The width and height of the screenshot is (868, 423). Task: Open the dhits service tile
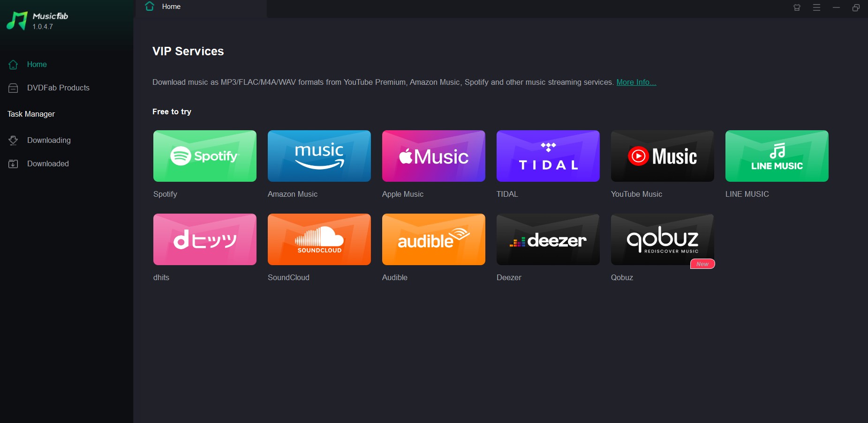(x=205, y=239)
